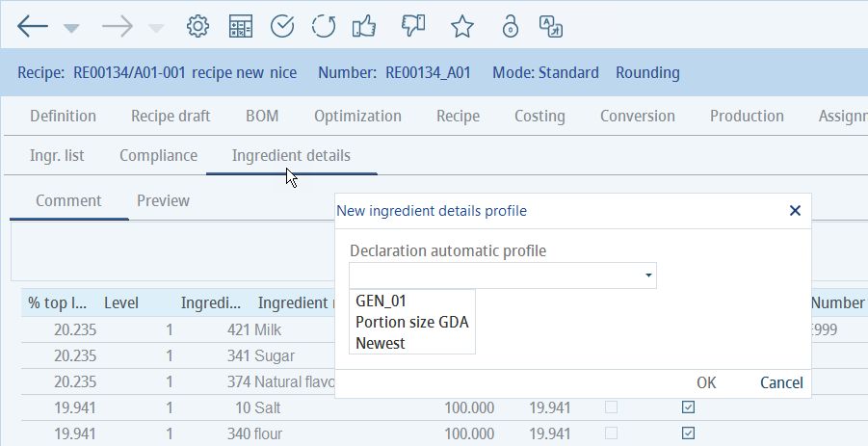Click the calculator toolbar icon
This screenshot has width=868, height=446.
tap(240, 26)
